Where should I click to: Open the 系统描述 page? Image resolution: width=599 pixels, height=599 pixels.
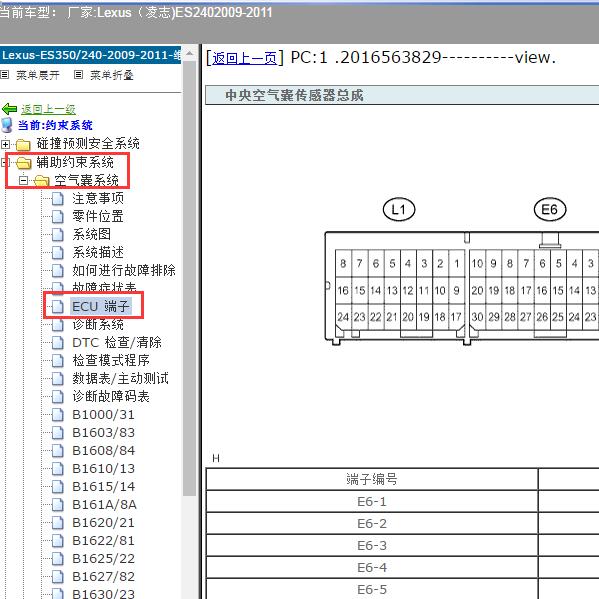(98, 252)
